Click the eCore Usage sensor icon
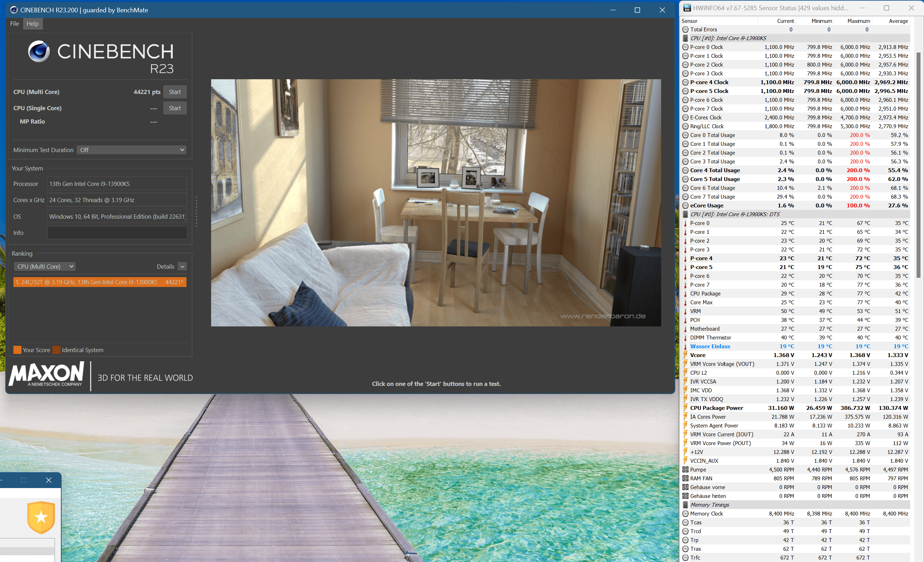Viewport: 924px width, 562px height. 685,206
